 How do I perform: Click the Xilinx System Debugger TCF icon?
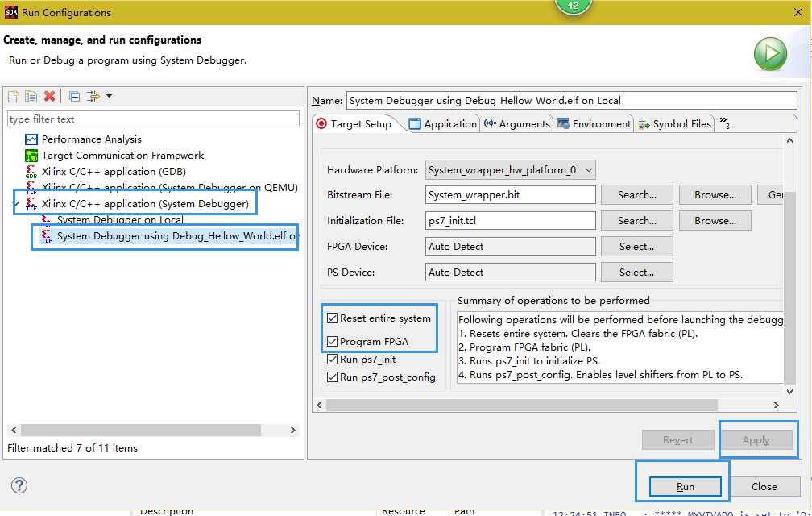[x=31, y=204]
